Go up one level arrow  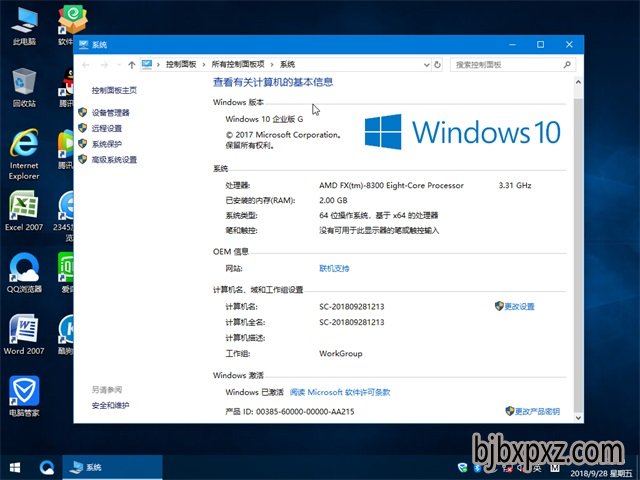pyautogui.click(x=131, y=64)
